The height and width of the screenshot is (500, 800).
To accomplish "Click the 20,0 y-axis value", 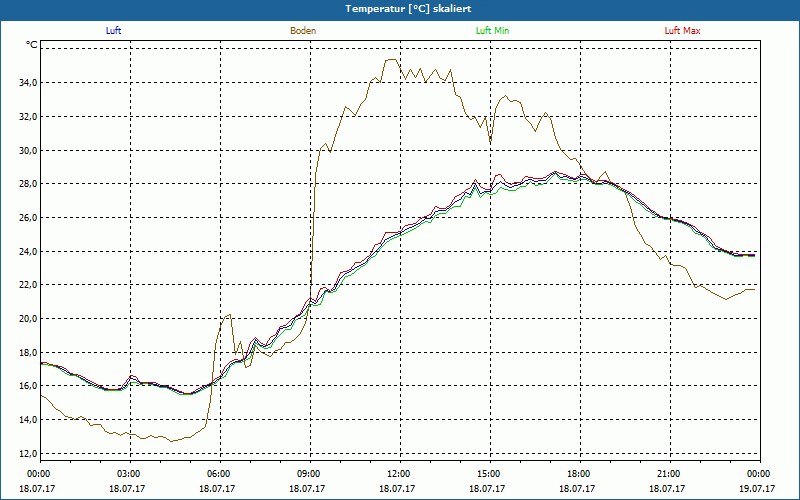I will point(29,318).
